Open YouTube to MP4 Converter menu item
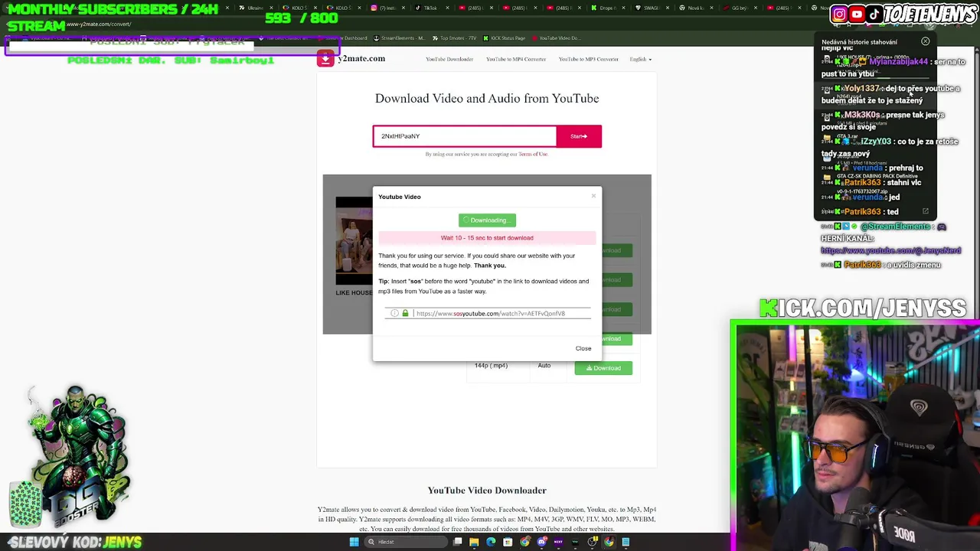The image size is (980, 551). click(x=516, y=59)
